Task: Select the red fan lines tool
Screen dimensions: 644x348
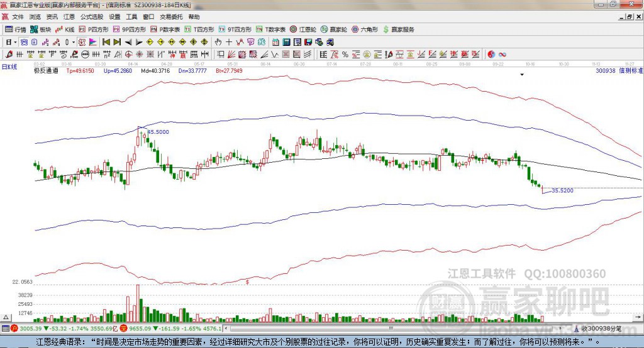Action: tap(231, 54)
